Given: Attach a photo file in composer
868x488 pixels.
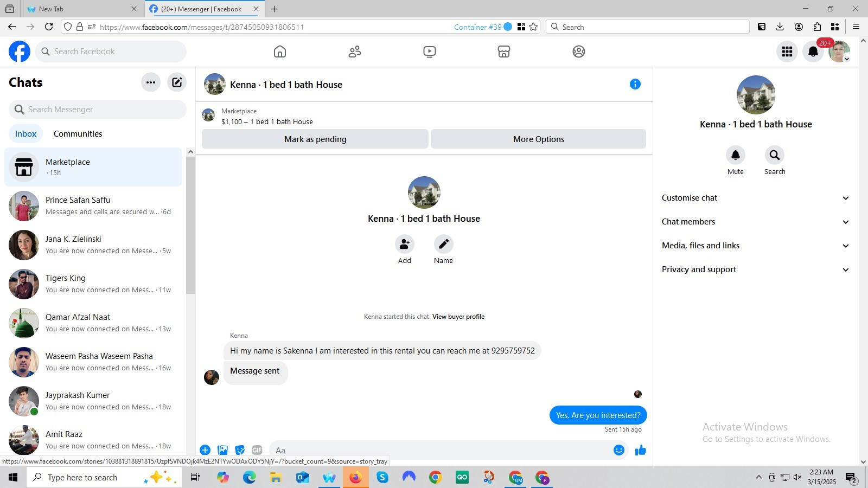Looking at the screenshot, I should 222,450.
